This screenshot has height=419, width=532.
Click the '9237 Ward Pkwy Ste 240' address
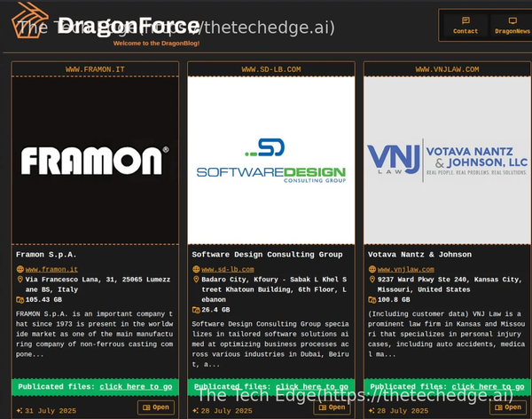tap(450, 284)
